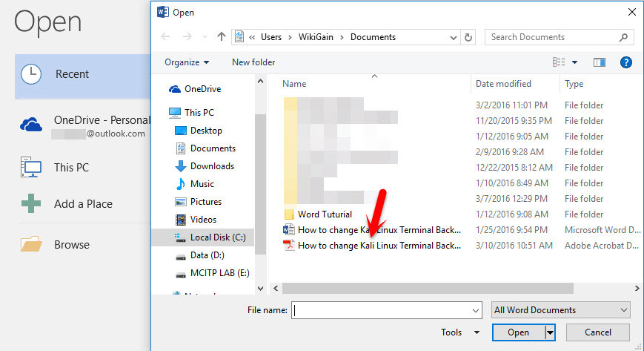The width and height of the screenshot is (644, 351).
Task: Click the Adobe PDF file icon
Action: [x=289, y=245]
